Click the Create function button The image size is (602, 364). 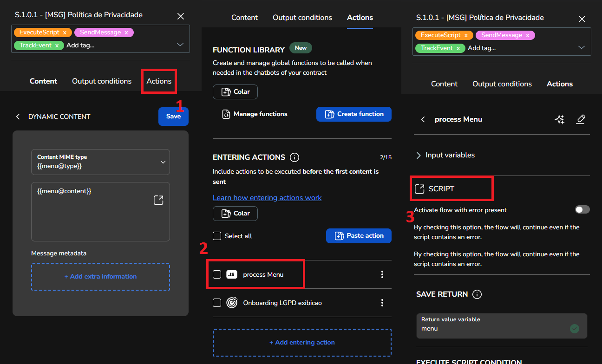(354, 114)
